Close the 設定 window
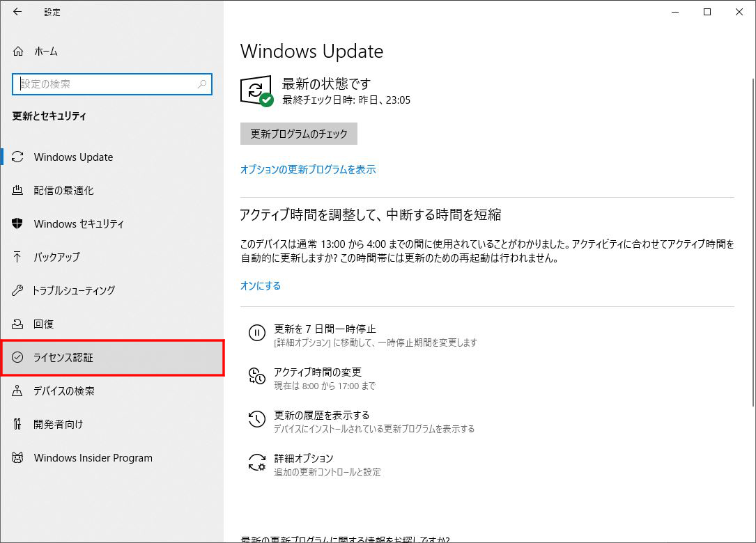 tap(739, 12)
